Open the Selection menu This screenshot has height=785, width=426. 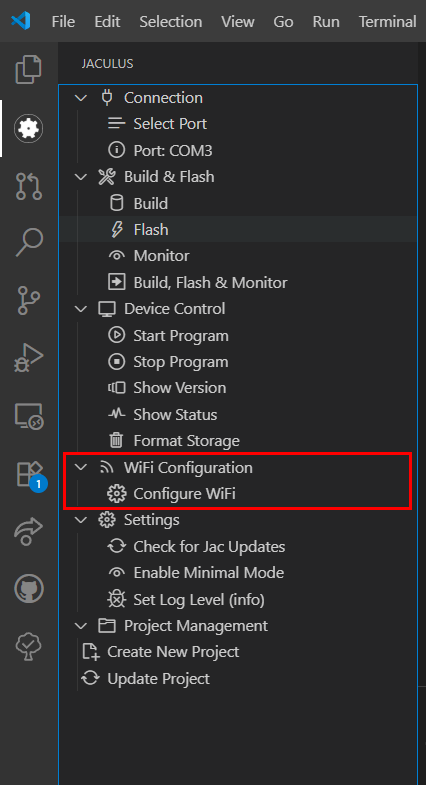point(171,22)
